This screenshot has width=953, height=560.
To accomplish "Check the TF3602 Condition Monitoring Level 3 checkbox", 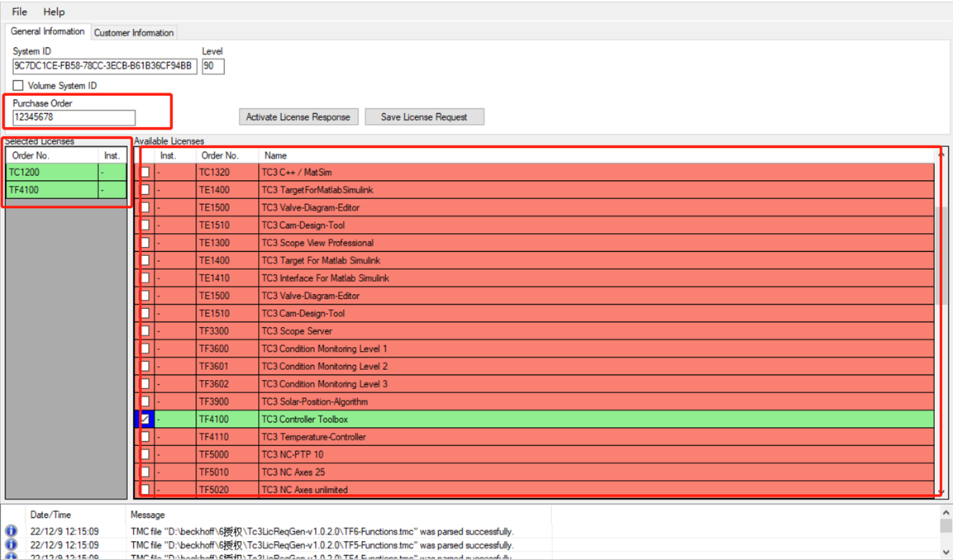I will [x=145, y=384].
